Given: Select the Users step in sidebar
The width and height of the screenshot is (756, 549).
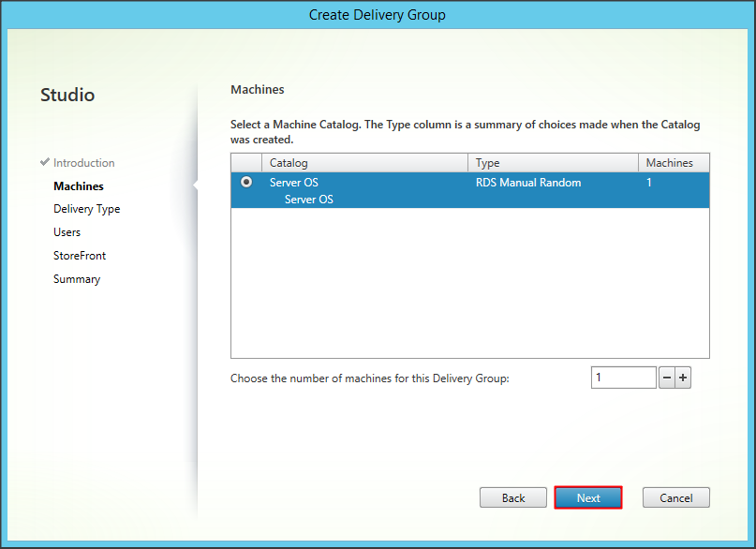Looking at the screenshot, I should click(67, 232).
